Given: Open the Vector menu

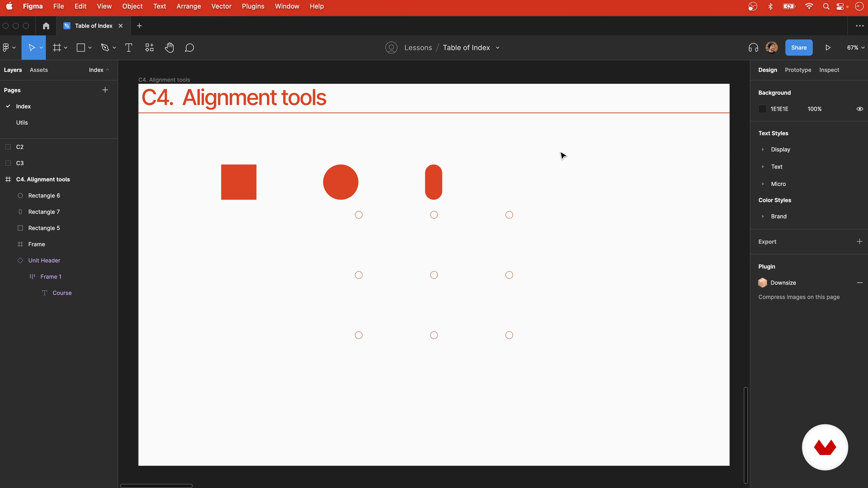Looking at the screenshot, I should point(221,6).
